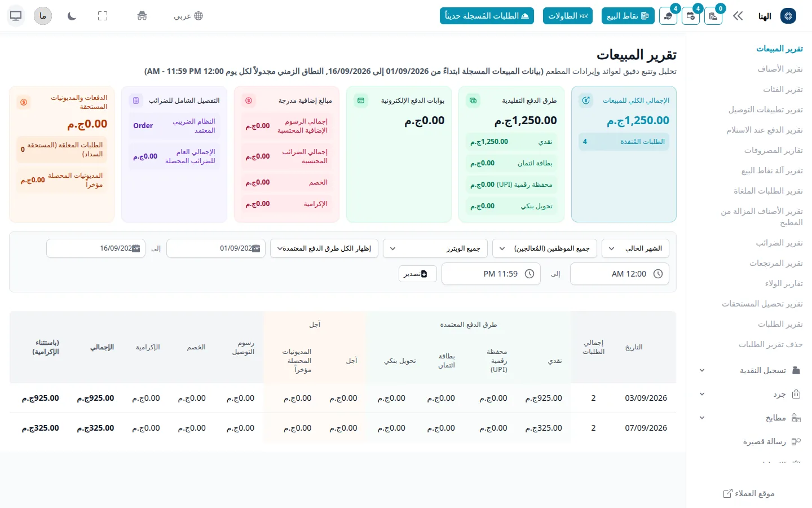This screenshot has height=508, width=812.
Task: Open the الطاولات tables button
Action: point(568,16)
